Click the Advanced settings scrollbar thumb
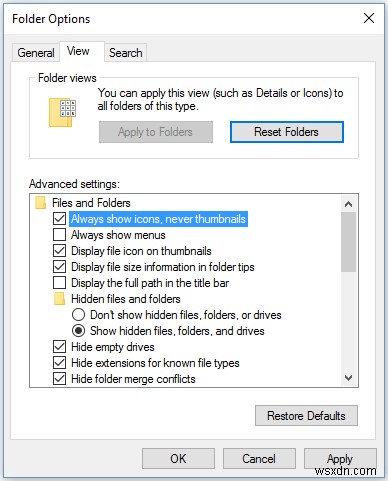The width and height of the screenshot is (388, 481). (349, 242)
